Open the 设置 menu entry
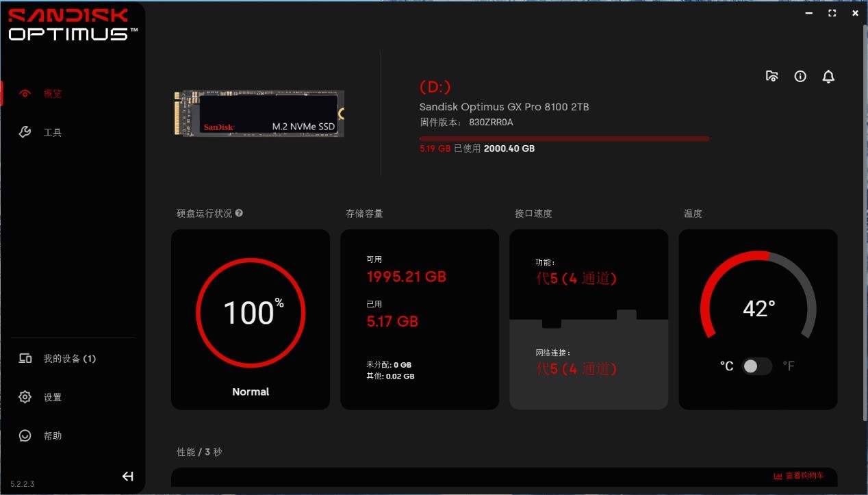Screen dimensions: 868x495 pyautogui.click(x=53, y=397)
